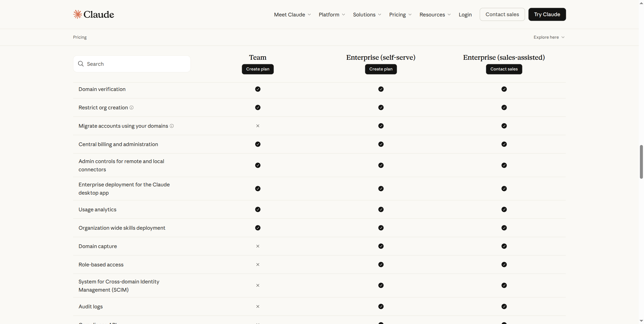
Task: Click Team checkmark for Usage analytics
Action: 258,209
